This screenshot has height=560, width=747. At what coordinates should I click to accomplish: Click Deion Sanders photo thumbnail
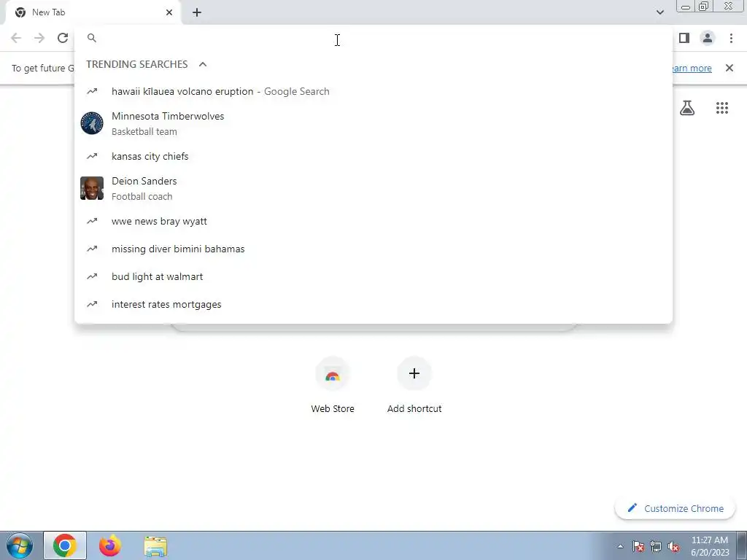click(92, 188)
